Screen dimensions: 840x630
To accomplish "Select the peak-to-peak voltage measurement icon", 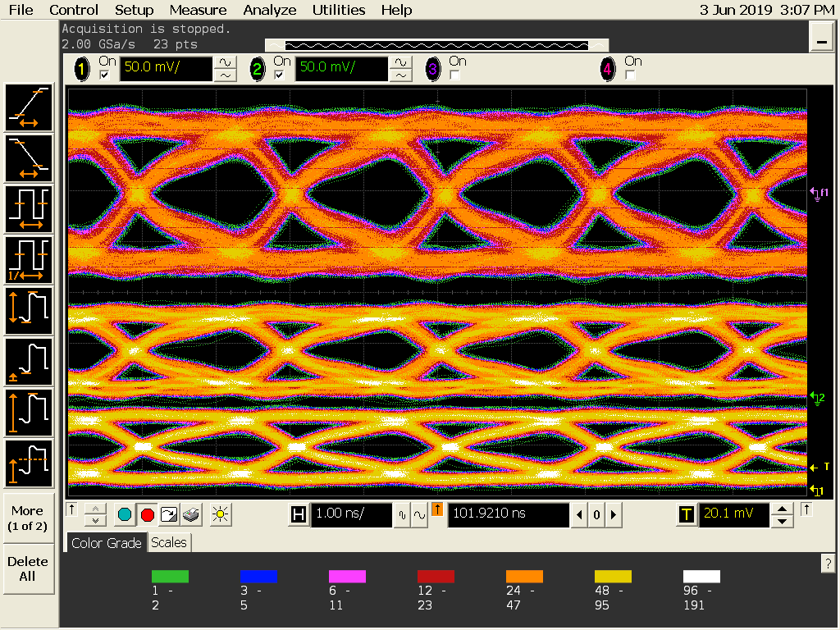I will [29, 311].
